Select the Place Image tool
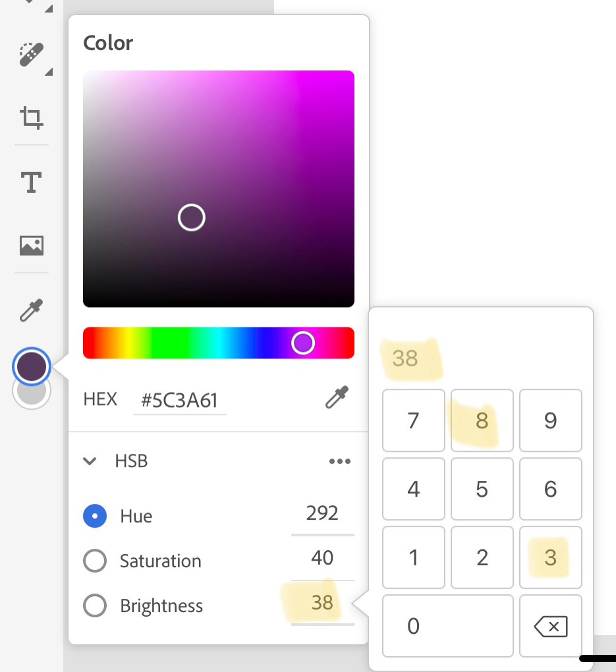This screenshot has width=616, height=672. (30, 245)
